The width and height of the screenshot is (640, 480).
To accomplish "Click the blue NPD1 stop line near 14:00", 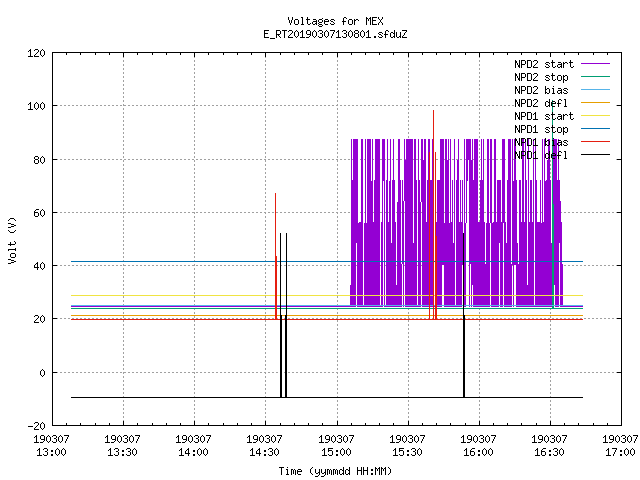I will pos(194,261).
